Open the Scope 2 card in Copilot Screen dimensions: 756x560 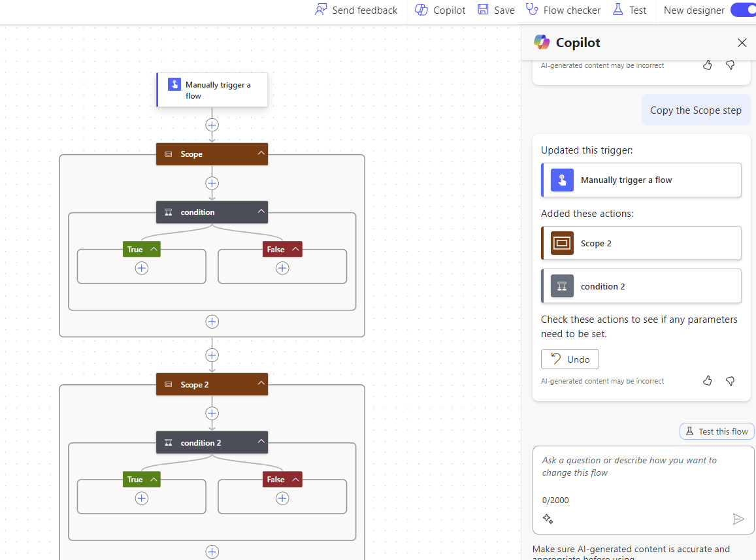point(641,243)
